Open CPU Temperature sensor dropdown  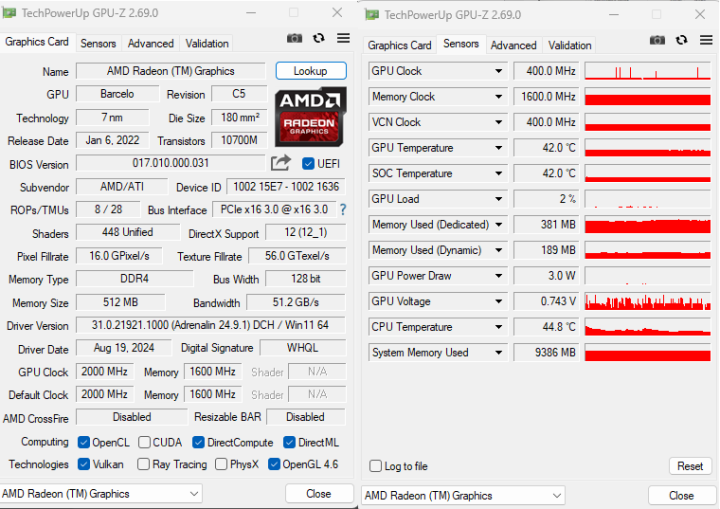tap(498, 327)
